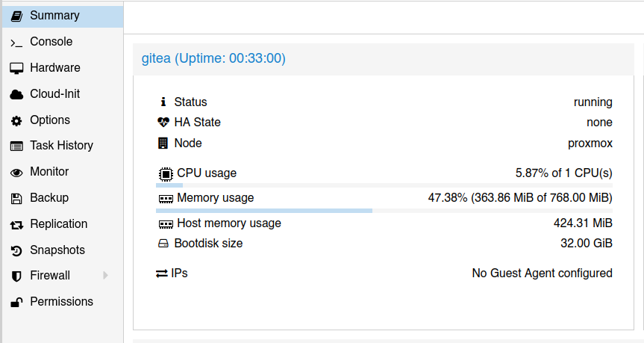This screenshot has width=644, height=343.
Task: Click the HA State heartbeat icon
Action: 163,123
